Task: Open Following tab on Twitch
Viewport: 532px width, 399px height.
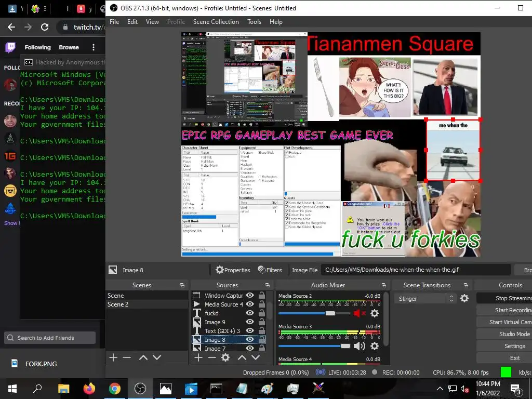Action: click(x=37, y=47)
